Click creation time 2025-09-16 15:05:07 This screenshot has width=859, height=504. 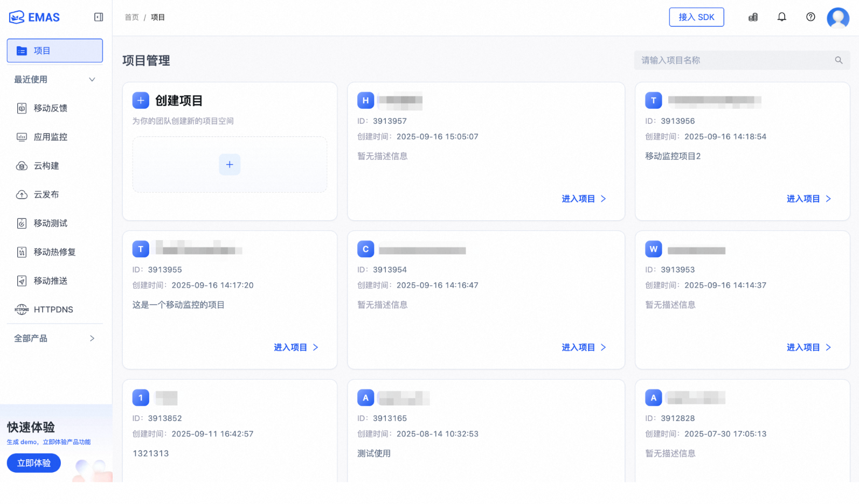tap(438, 137)
